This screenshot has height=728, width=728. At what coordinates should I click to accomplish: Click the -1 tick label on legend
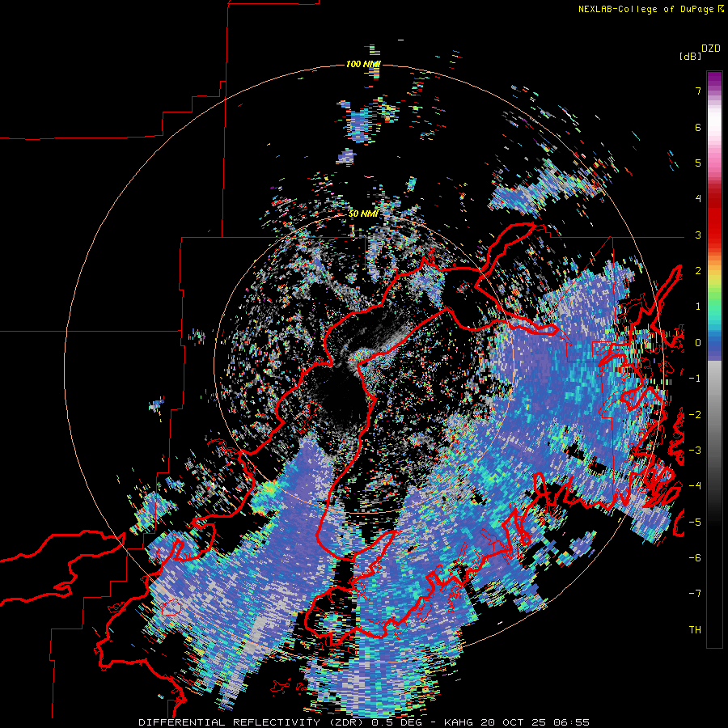(695, 379)
